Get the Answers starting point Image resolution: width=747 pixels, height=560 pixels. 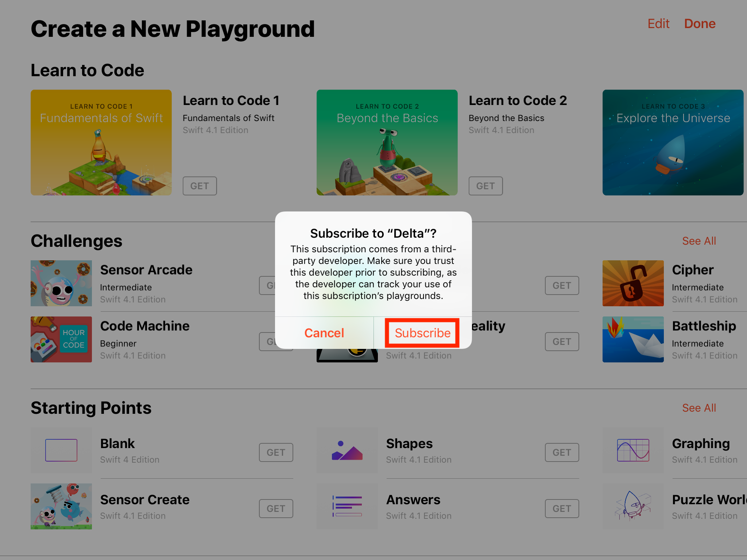[x=562, y=509]
